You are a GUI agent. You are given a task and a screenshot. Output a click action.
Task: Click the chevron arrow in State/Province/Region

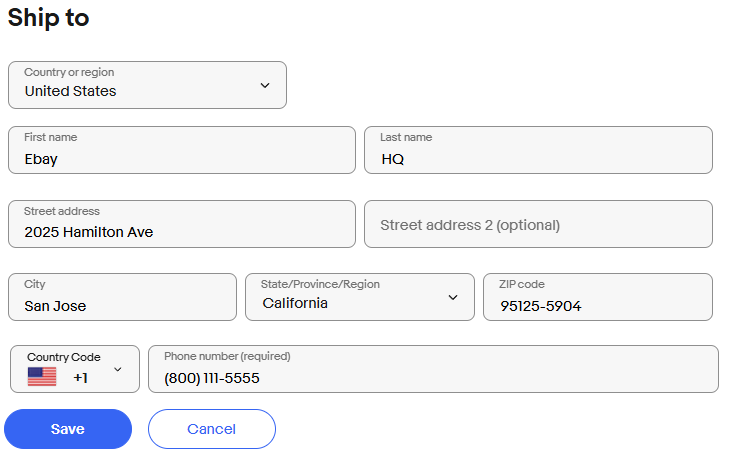(x=453, y=297)
